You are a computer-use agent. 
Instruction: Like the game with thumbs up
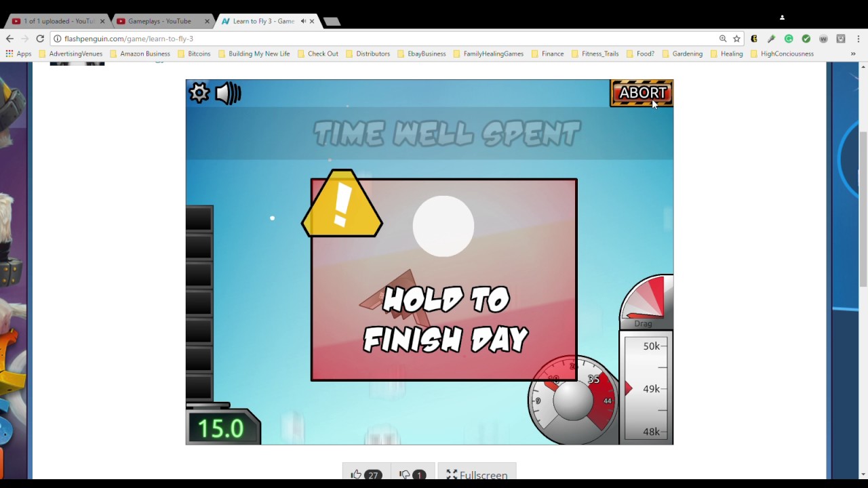click(366, 475)
